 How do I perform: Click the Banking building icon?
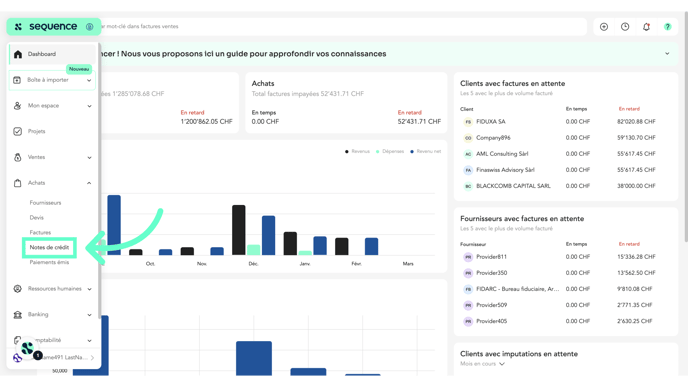18,315
